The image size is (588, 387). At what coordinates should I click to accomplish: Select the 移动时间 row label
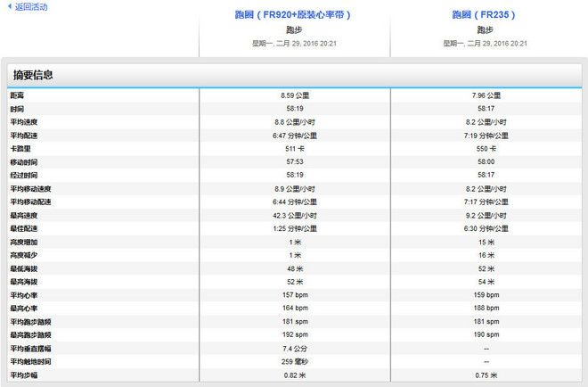pos(24,162)
